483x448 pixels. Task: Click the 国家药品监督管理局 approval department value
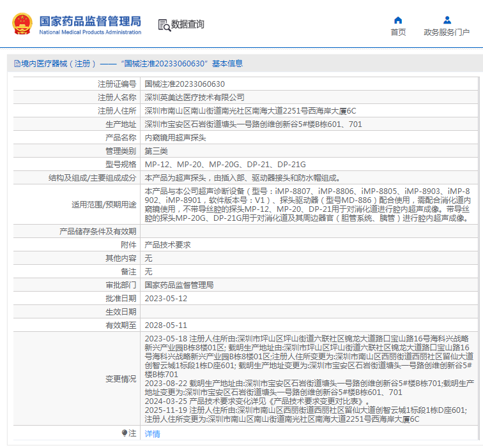click(179, 285)
